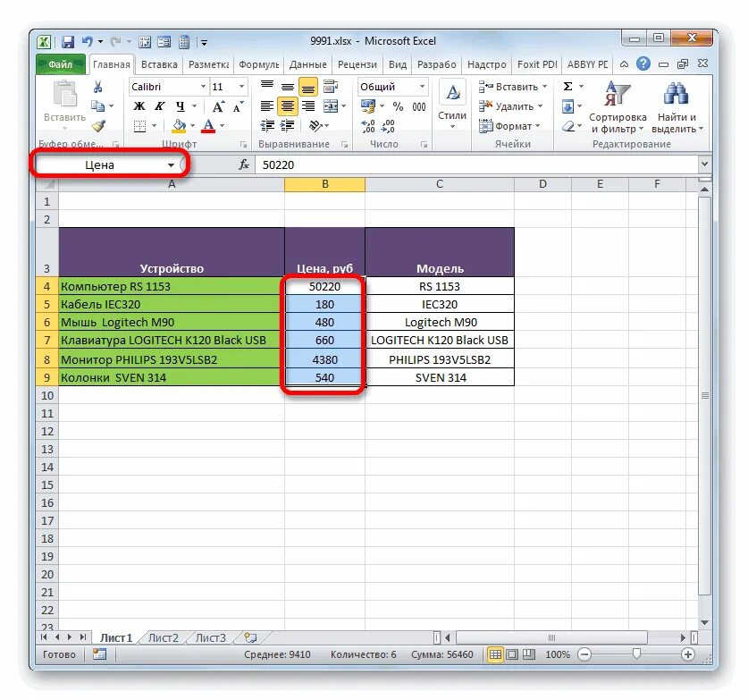The image size is (748, 700).
Task: Click the Wrap Text icon
Action: (330, 87)
